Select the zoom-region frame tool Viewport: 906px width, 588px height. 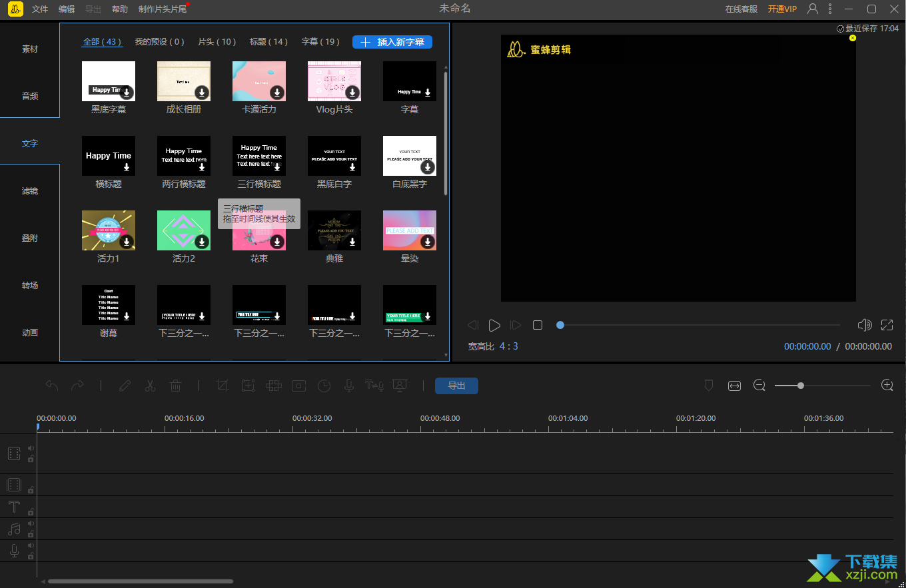248,386
